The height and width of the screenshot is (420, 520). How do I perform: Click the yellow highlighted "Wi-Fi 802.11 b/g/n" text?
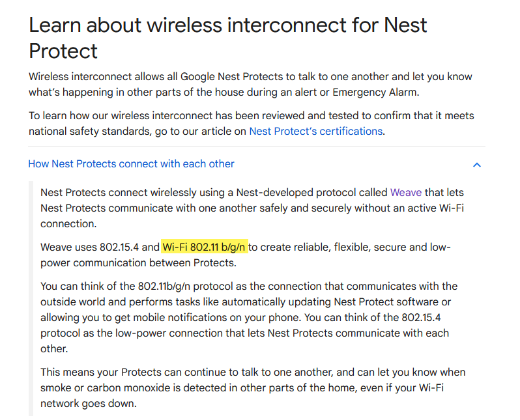click(205, 247)
